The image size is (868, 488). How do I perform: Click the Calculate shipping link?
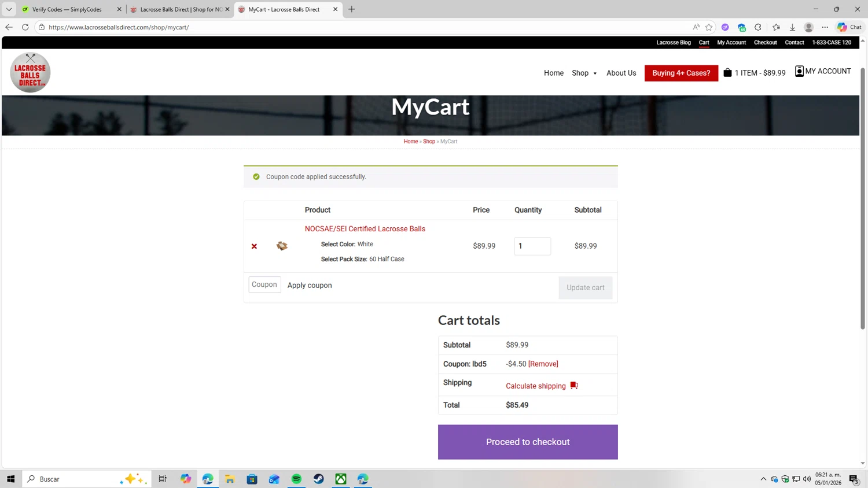click(x=536, y=386)
